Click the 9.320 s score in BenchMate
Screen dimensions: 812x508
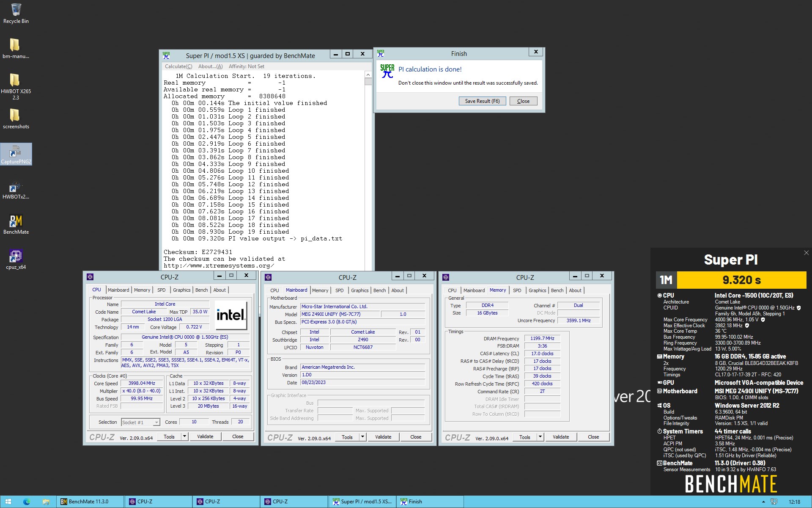[x=742, y=280]
